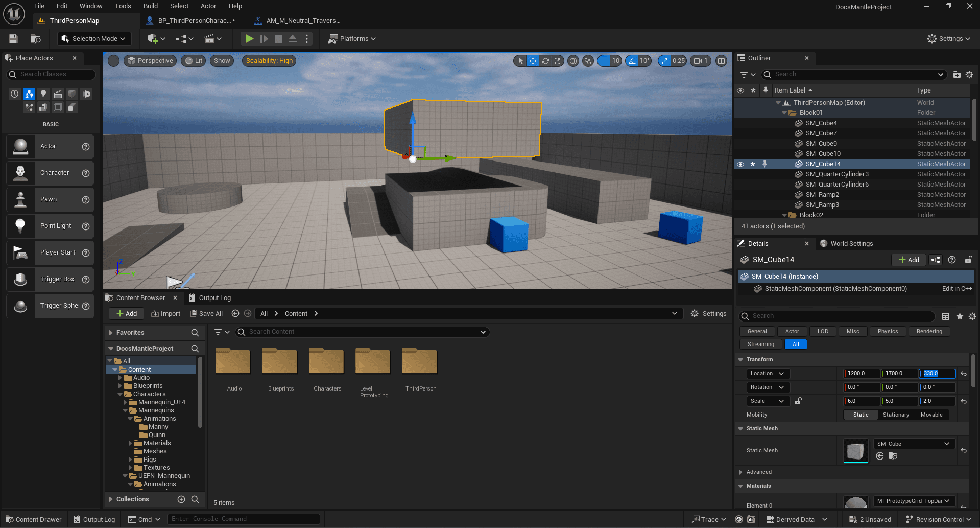Viewport: 980px width, 528px height.
Task: Select the Basic category icon in Place Actors
Action: click(x=29, y=94)
